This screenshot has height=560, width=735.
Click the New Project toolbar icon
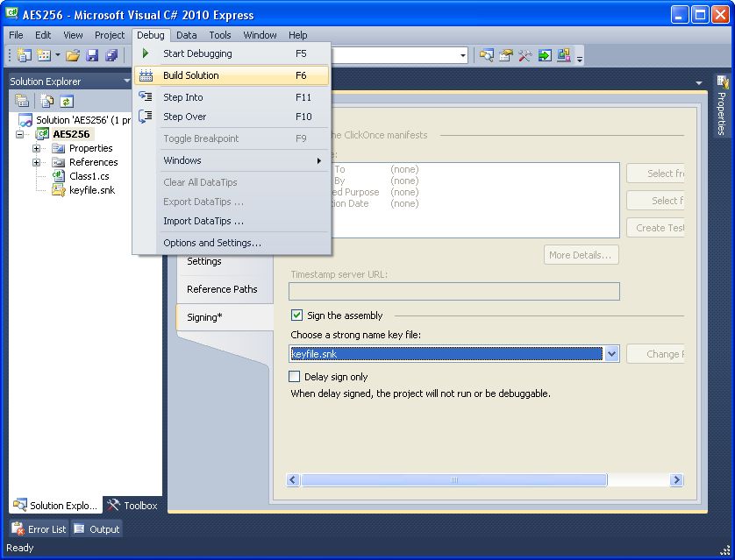point(24,55)
